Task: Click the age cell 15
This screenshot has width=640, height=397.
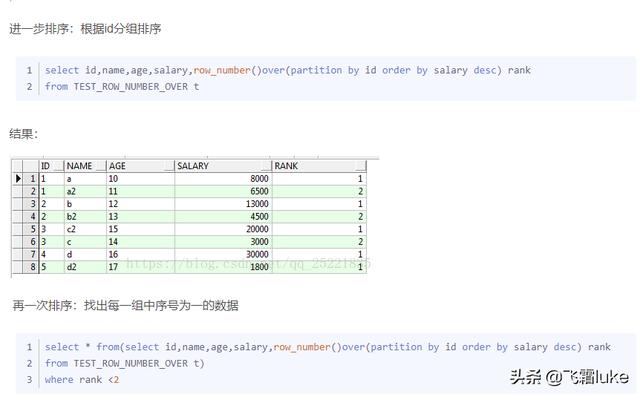Action: 140,229
